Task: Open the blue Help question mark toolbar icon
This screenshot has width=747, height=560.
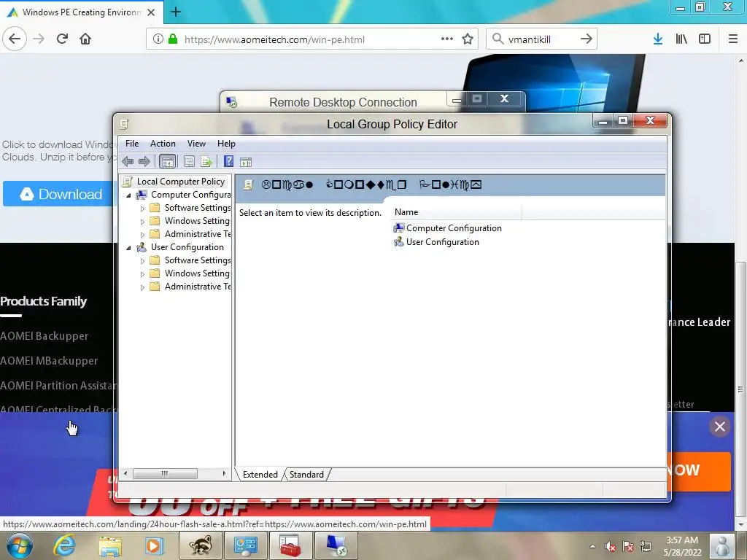Action: coord(228,161)
